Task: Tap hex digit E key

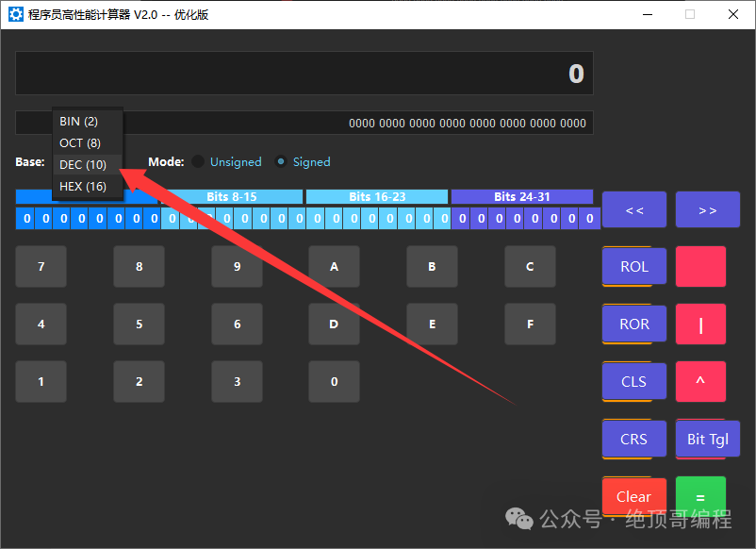Action: (432, 324)
